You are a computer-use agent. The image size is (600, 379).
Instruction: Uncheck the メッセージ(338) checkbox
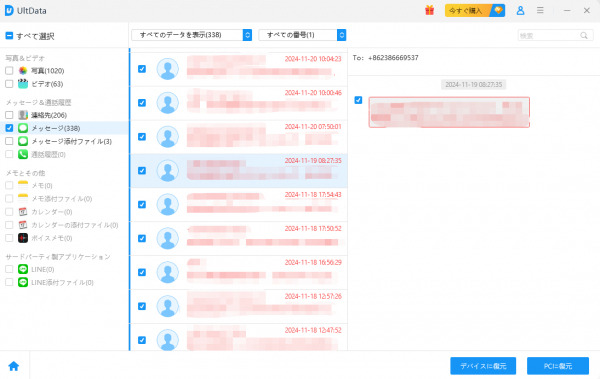[x=9, y=128]
